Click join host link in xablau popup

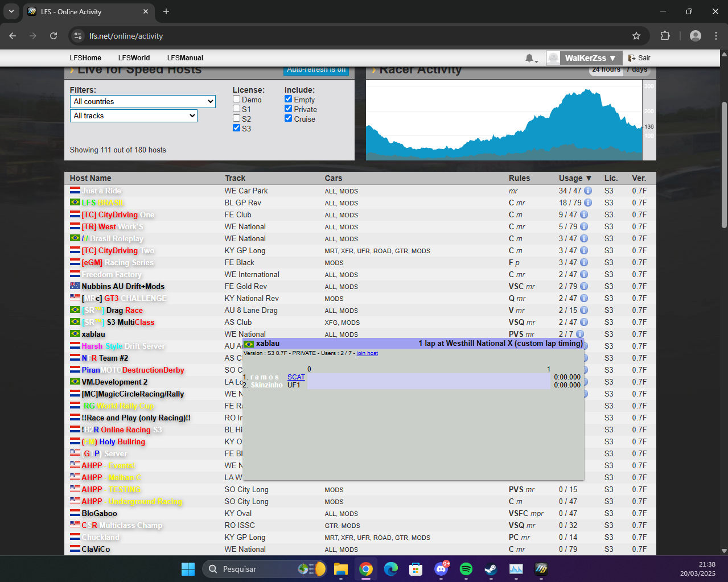coord(367,353)
